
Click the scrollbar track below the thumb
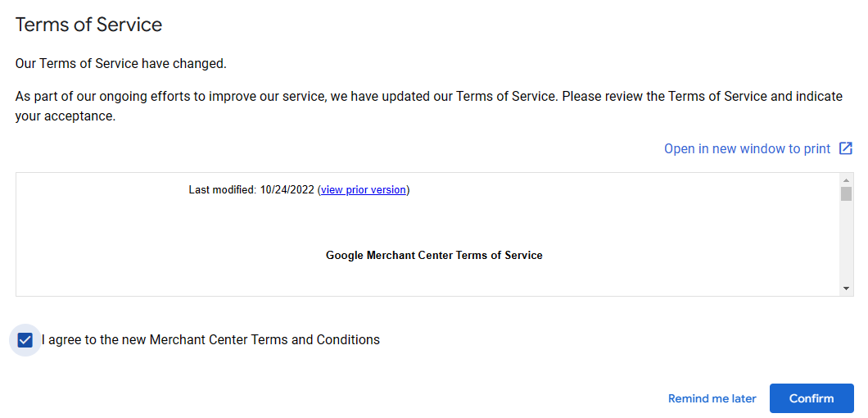[846, 242]
